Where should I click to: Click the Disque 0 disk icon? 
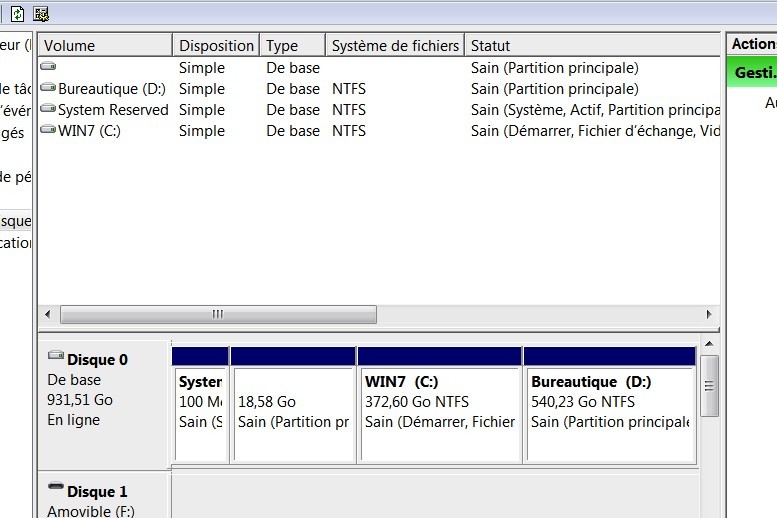tap(56, 357)
